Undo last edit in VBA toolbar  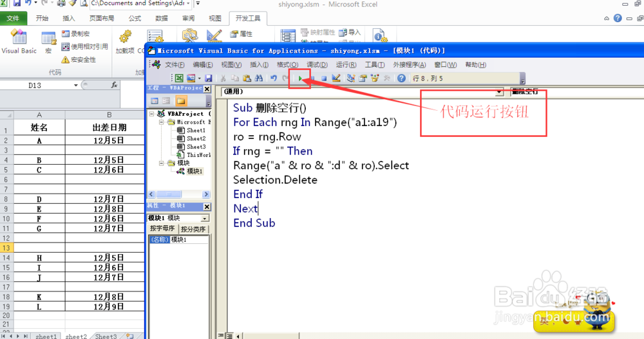274,78
